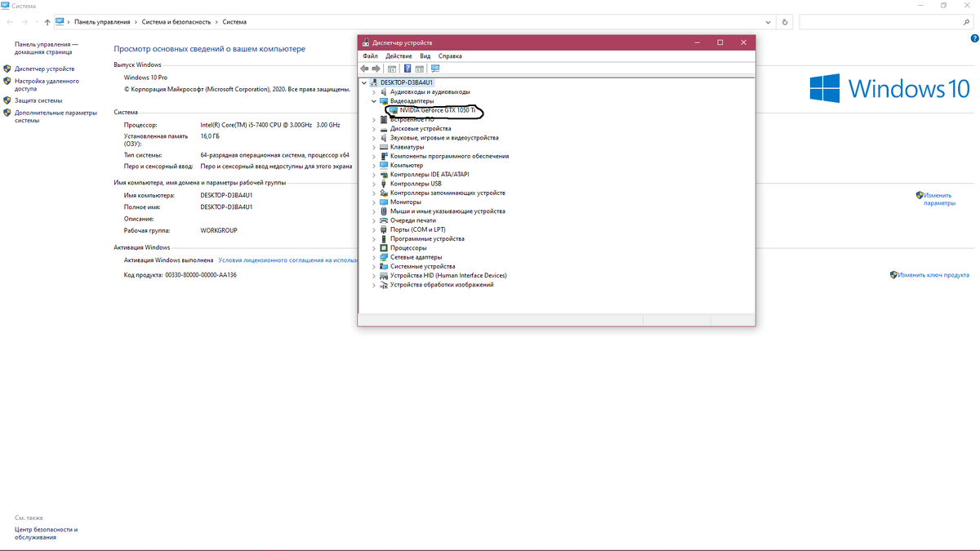Select the Программные устройства row
Screen dimensions: 980x551
click(427, 238)
